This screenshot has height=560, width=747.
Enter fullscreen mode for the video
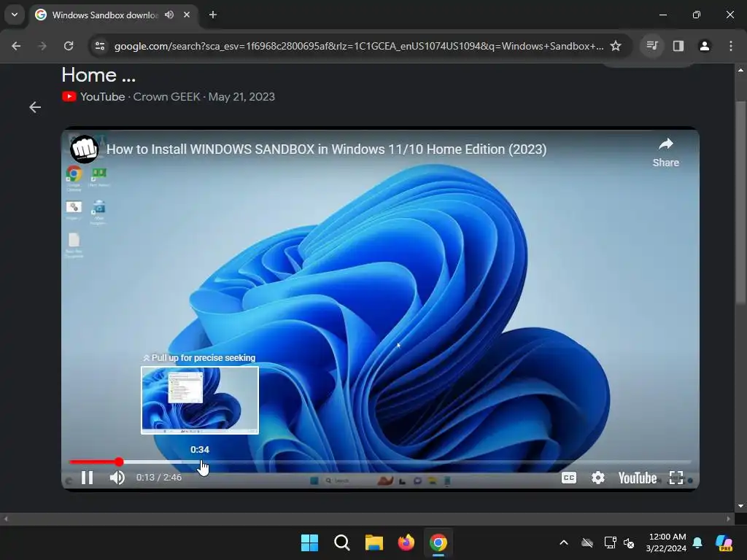coord(676,478)
